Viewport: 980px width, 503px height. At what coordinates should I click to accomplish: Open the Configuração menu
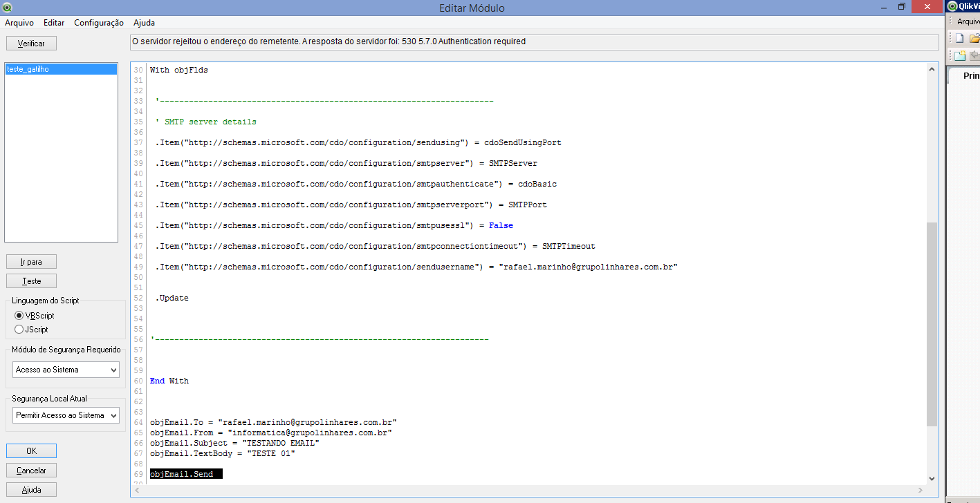pos(99,23)
